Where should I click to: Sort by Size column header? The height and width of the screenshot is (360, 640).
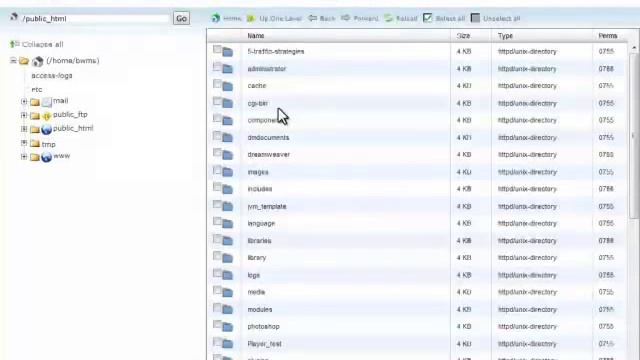[463, 36]
